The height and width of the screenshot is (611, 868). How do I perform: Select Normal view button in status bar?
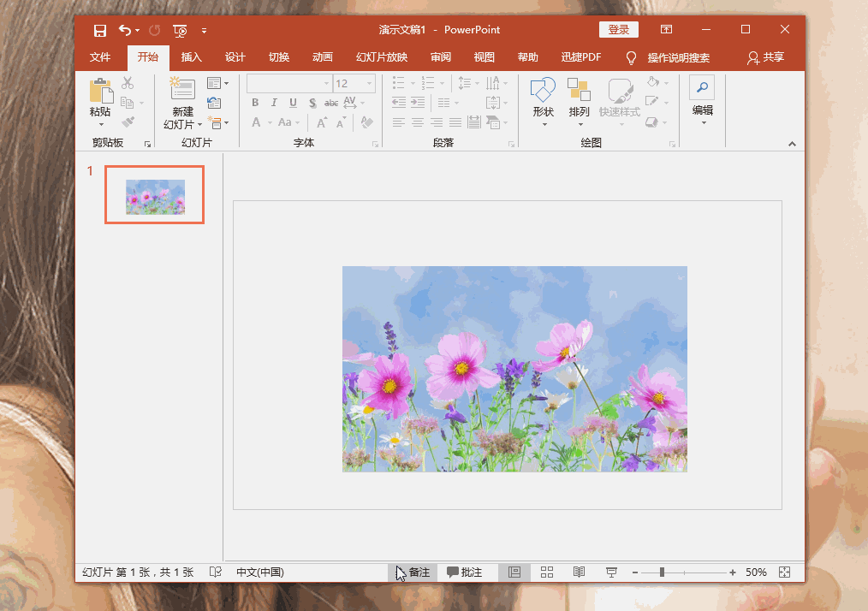[x=514, y=572]
